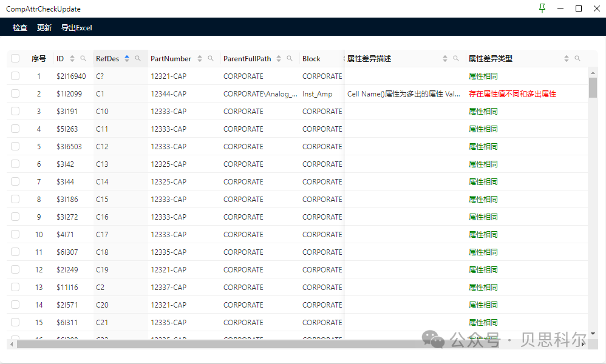Open the 更新 menu
606x364 pixels.
(x=44, y=27)
